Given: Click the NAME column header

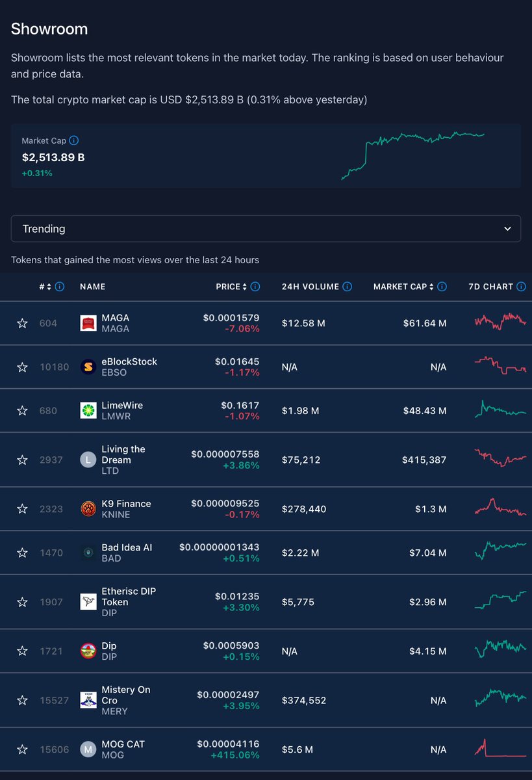Looking at the screenshot, I should point(92,287).
